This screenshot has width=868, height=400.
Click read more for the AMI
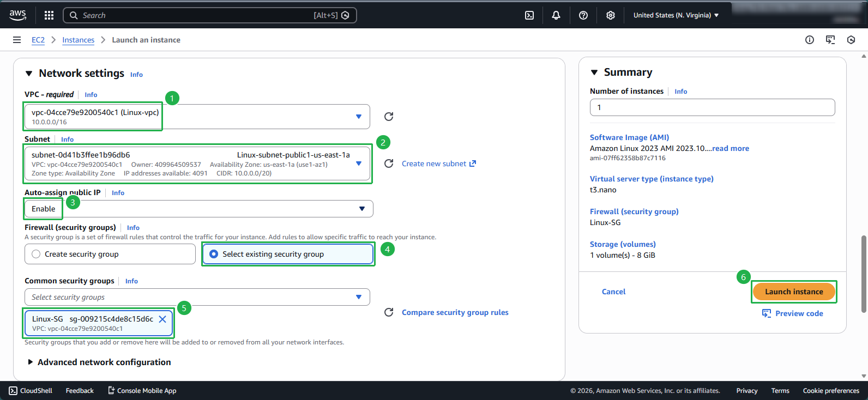[731, 148]
